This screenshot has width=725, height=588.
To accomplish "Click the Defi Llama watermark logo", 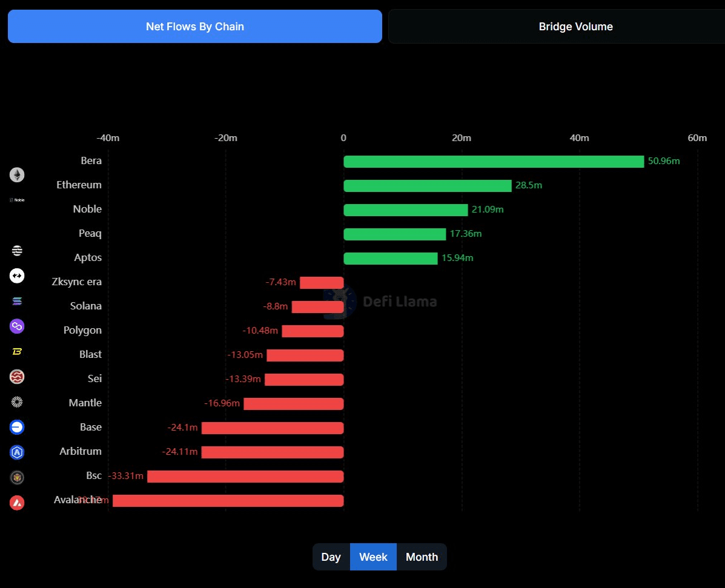I will pos(380,301).
